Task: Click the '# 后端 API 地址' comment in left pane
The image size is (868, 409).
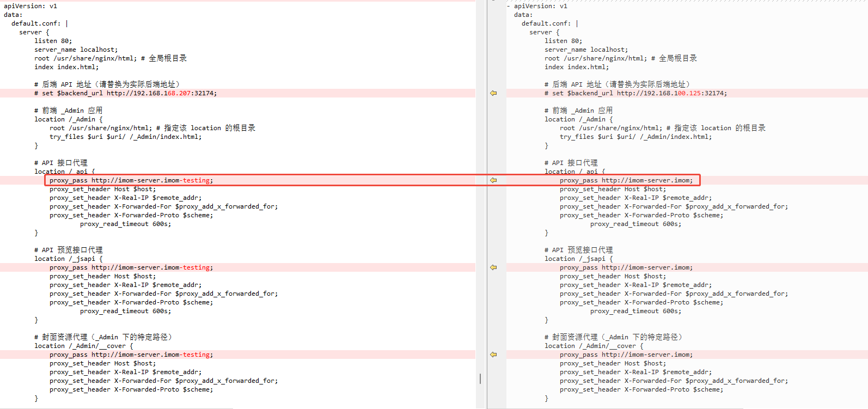Action: [x=107, y=84]
